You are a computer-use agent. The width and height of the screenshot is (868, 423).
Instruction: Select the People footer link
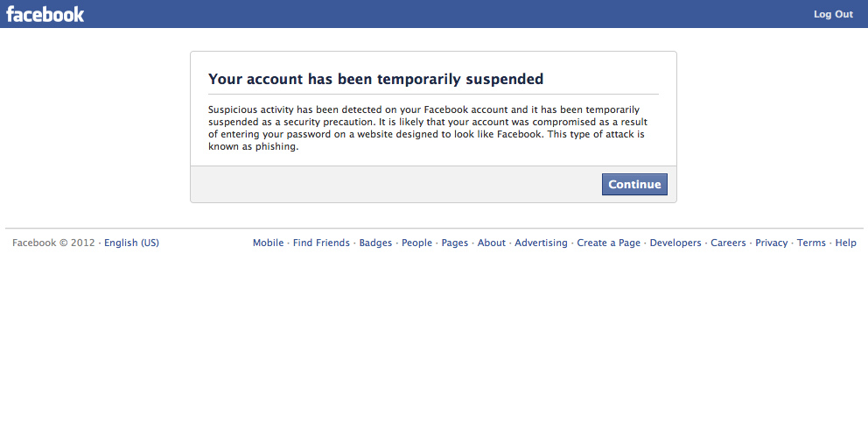[x=416, y=243]
